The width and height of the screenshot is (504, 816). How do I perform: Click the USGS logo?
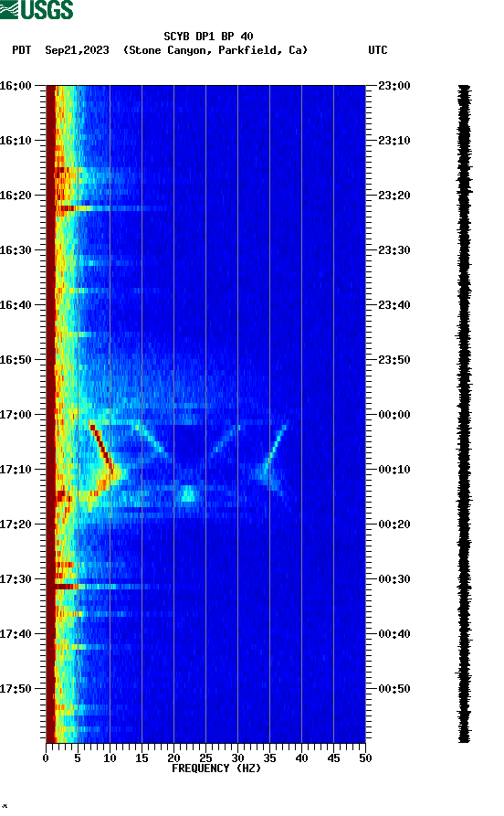37,9
